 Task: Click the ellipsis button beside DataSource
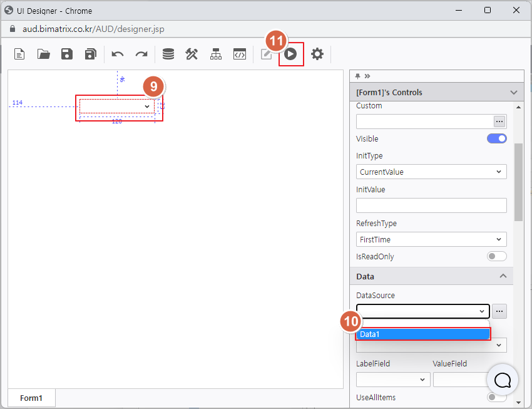[x=499, y=311]
